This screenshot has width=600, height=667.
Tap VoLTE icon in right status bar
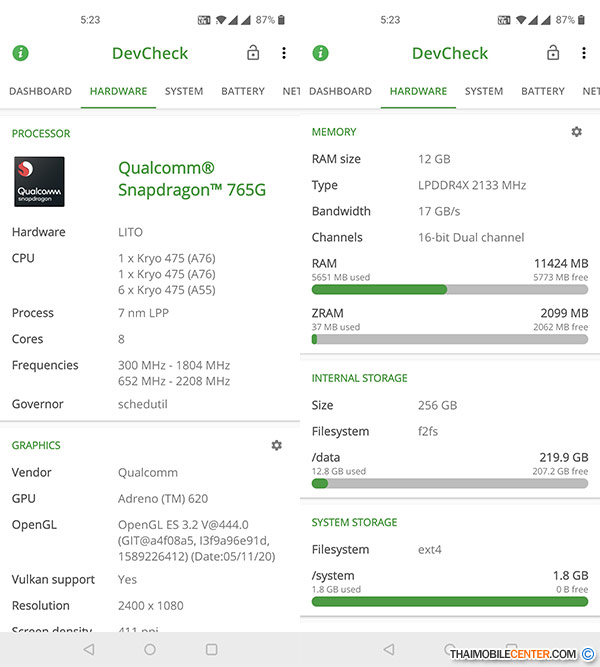(504, 20)
